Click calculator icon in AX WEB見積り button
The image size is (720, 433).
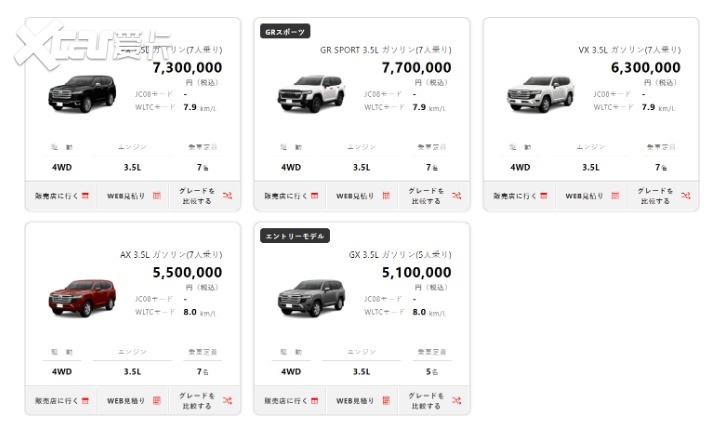point(157,400)
